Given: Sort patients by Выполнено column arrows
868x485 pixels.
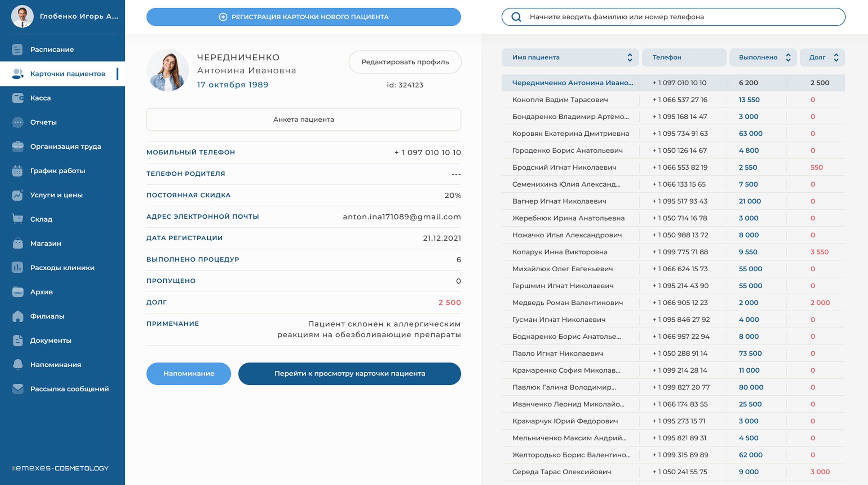Looking at the screenshot, I should [788, 58].
